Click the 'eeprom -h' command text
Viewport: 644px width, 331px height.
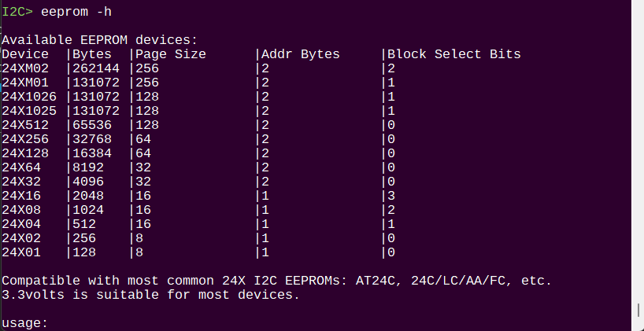(x=76, y=12)
